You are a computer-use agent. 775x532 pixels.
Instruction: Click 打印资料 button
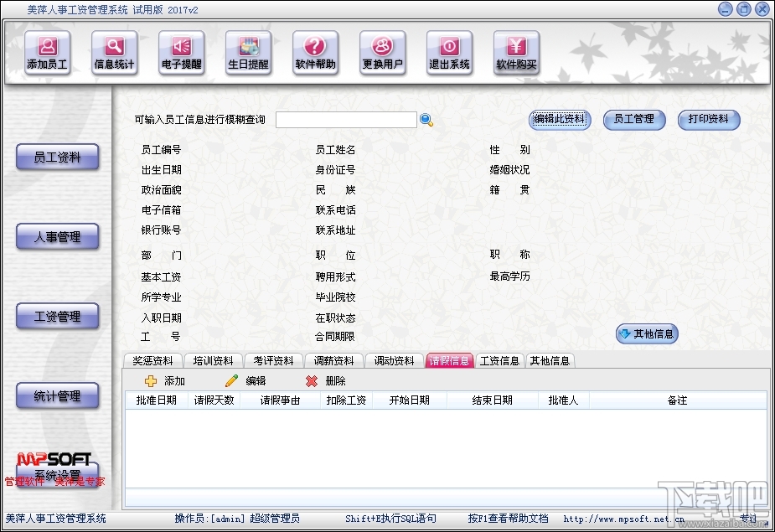point(709,120)
